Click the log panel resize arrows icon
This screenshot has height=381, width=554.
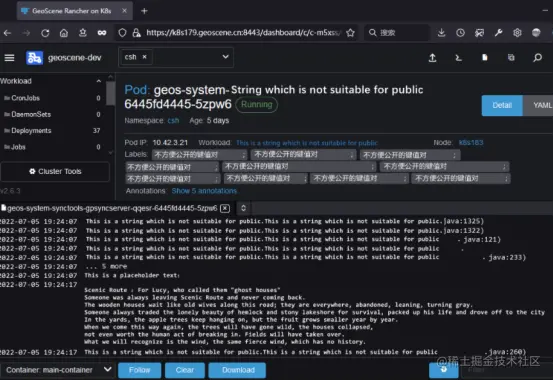pyautogui.click(x=243, y=208)
